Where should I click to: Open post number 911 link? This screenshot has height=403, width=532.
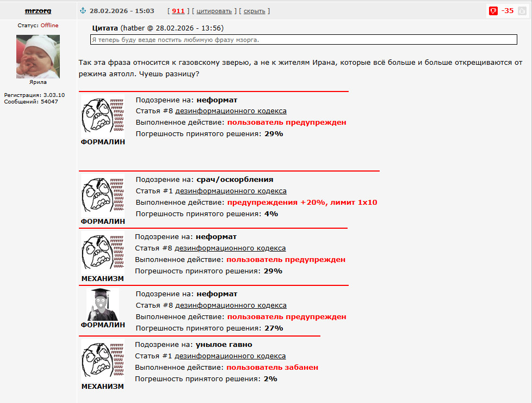click(178, 11)
